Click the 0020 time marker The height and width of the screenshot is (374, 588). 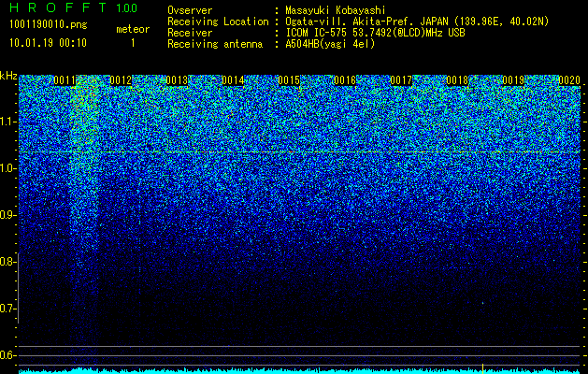point(569,80)
